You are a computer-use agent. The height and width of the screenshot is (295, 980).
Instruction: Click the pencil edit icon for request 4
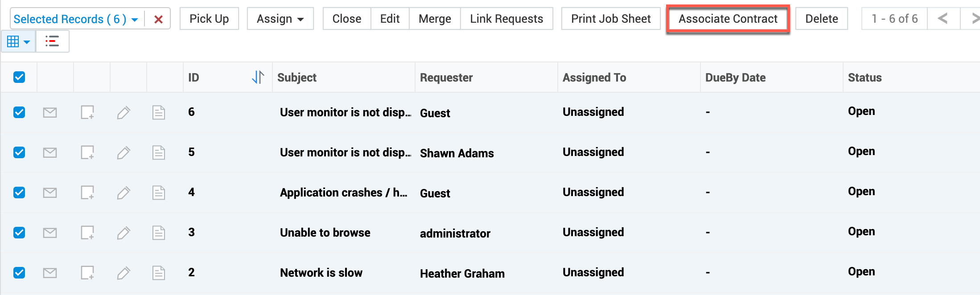tap(124, 193)
